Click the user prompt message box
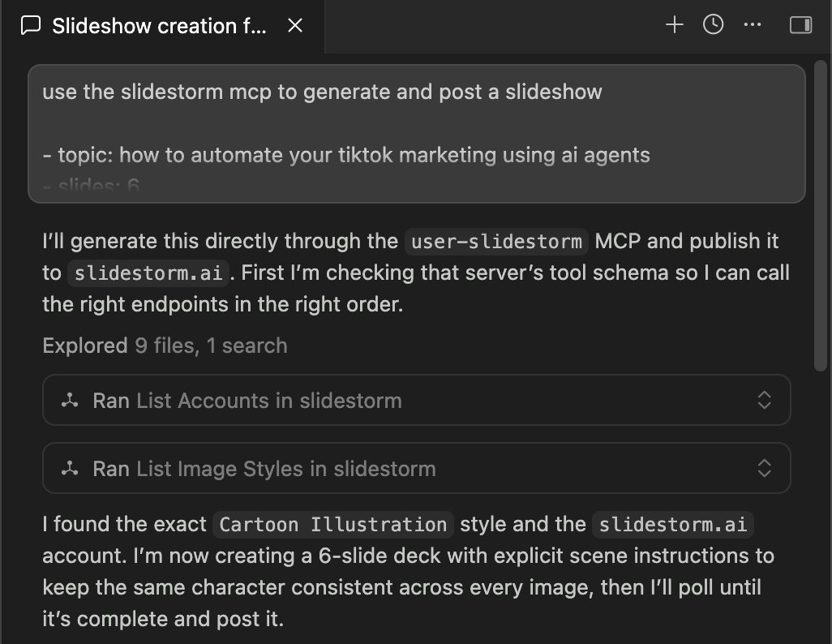Viewport: 832px width, 644px height. click(x=417, y=134)
